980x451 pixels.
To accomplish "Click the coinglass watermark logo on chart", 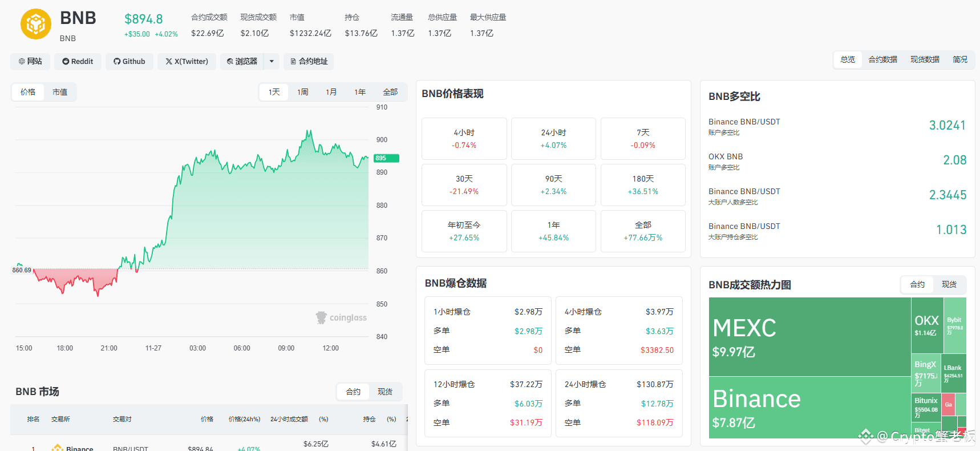I will pyautogui.click(x=341, y=317).
